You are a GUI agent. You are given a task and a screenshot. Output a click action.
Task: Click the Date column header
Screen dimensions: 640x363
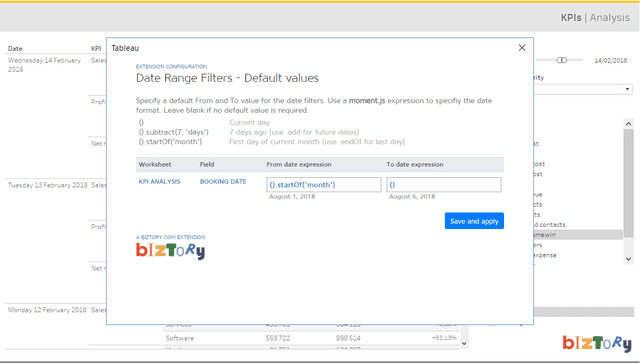point(15,49)
